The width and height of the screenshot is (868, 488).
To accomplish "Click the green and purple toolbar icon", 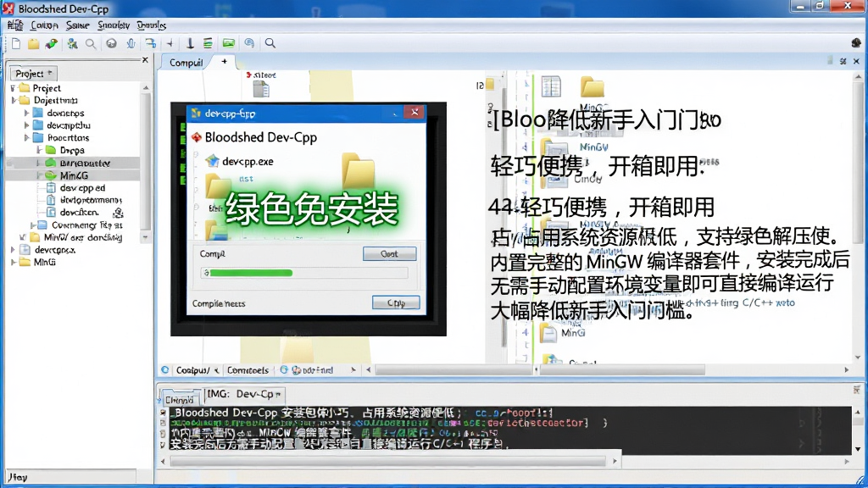I will tap(52, 43).
